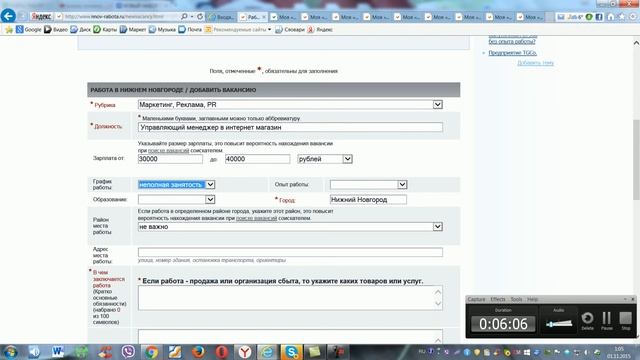Open the Предприятие ТGСо sidebar link
This screenshot has width=640, height=360.
pos(512,53)
